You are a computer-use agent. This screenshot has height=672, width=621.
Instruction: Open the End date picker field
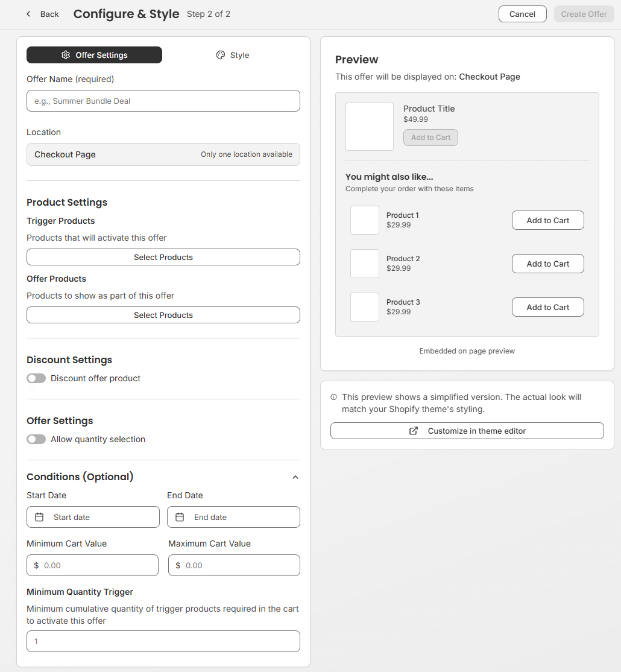[x=233, y=517]
